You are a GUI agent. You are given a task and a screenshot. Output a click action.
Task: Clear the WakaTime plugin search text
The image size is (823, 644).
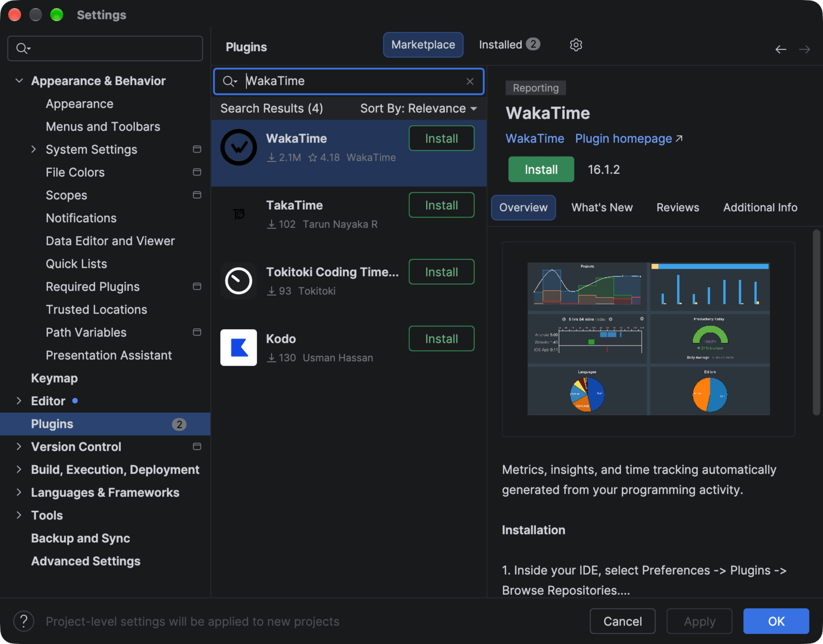[470, 81]
